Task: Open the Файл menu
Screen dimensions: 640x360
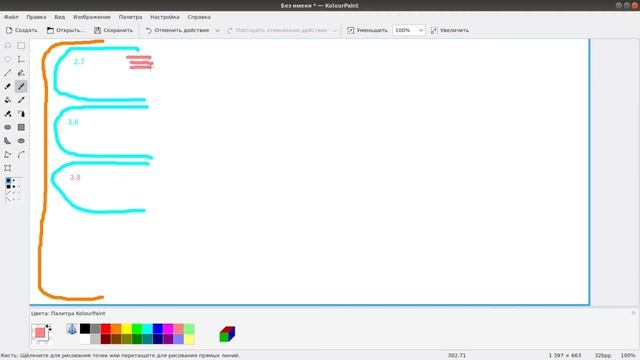Action: pos(11,17)
